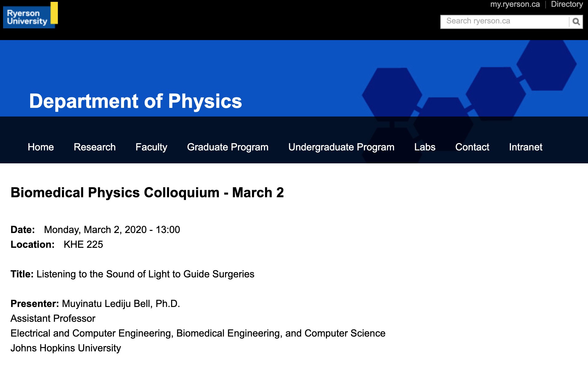
Task: Select the colloquium title heading
Action: pyautogui.click(x=147, y=192)
